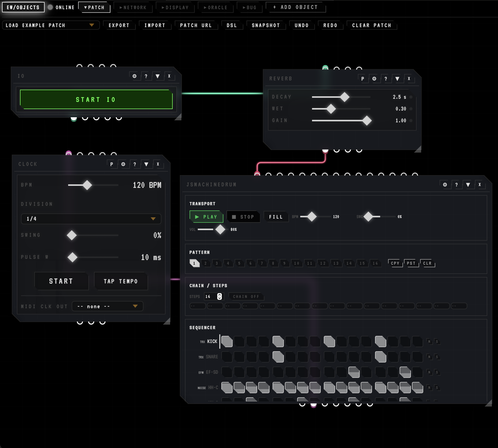Screen dimensions: 498x448
Task: Clear pattern with CLR button
Action: tap(427, 263)
